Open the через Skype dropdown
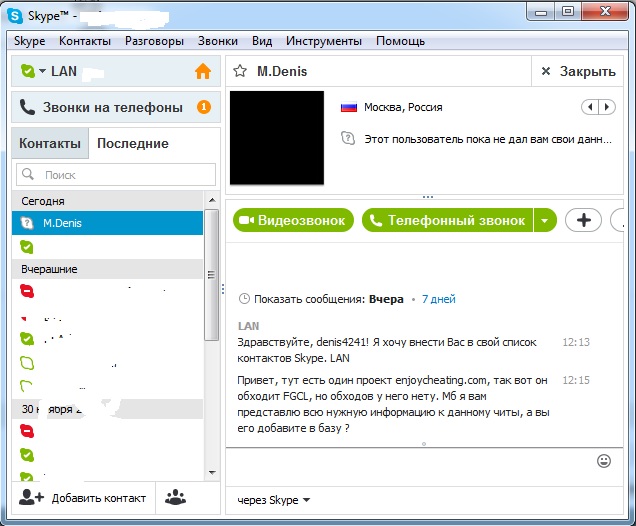636x526 pixels. (x=274, y=500)
